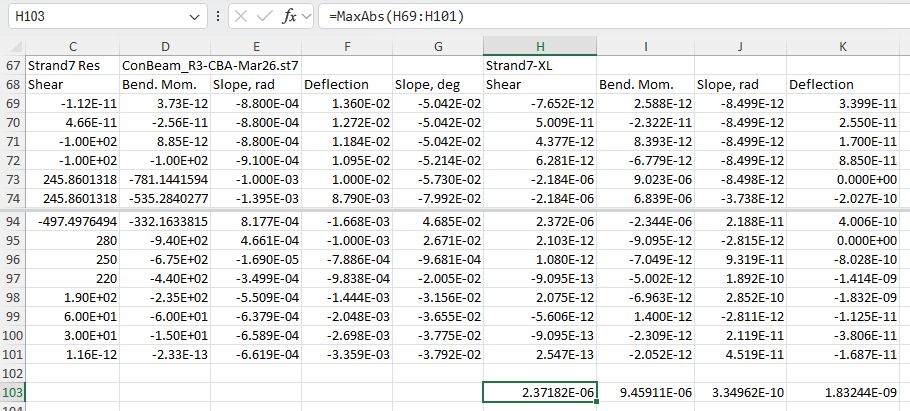Image resolution: width=910 pixels, height=411 pixels.
Task: Select the column C header
Action: [73, 47]
